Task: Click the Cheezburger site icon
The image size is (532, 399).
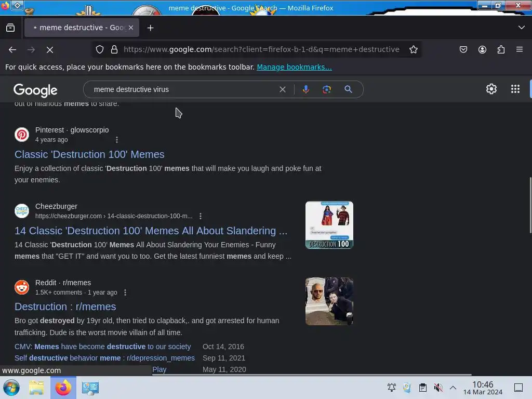Action: coord(22,211)
